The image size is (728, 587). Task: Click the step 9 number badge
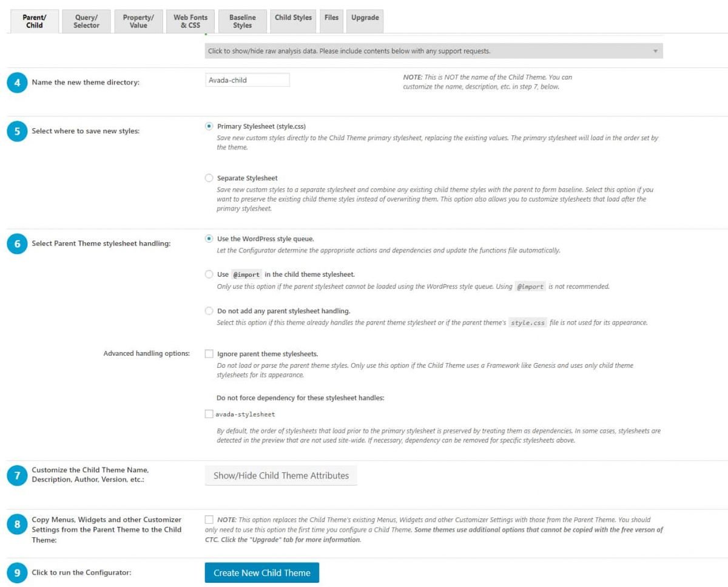(x=17, y=572)
